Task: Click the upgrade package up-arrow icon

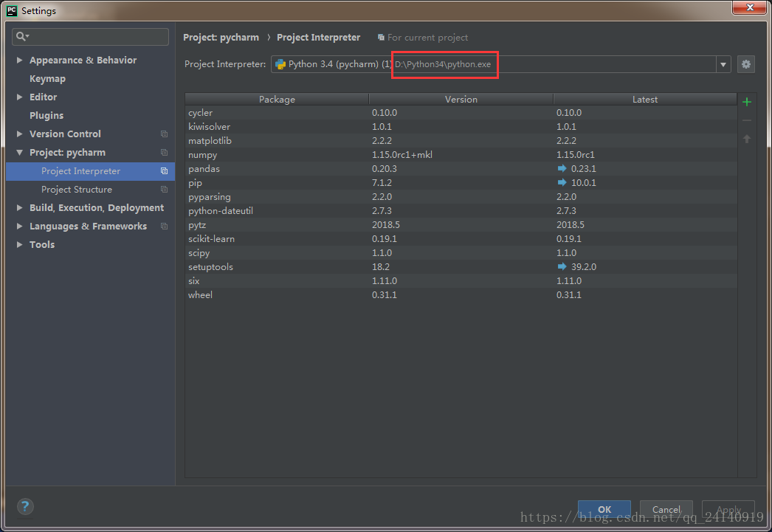Action: pyautogui.click(x=746, y=139)
